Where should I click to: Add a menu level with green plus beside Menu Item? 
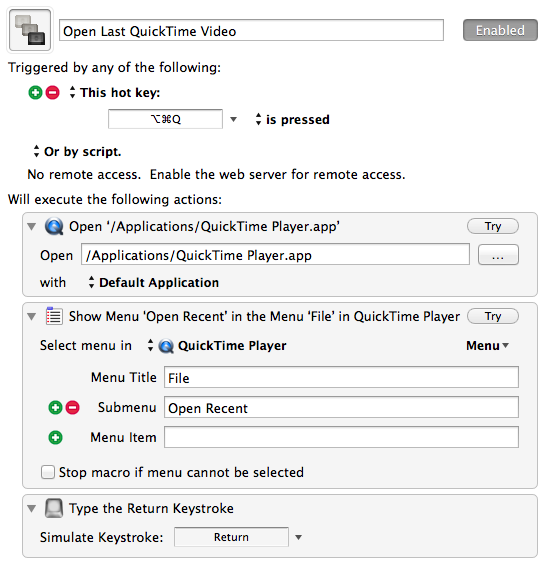pos(55,438)
